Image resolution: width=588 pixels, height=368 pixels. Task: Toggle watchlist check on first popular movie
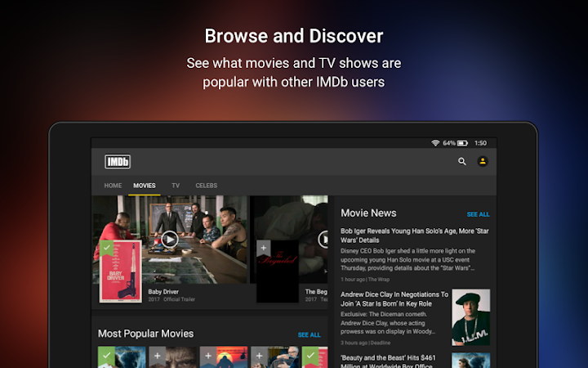(106, 355)
